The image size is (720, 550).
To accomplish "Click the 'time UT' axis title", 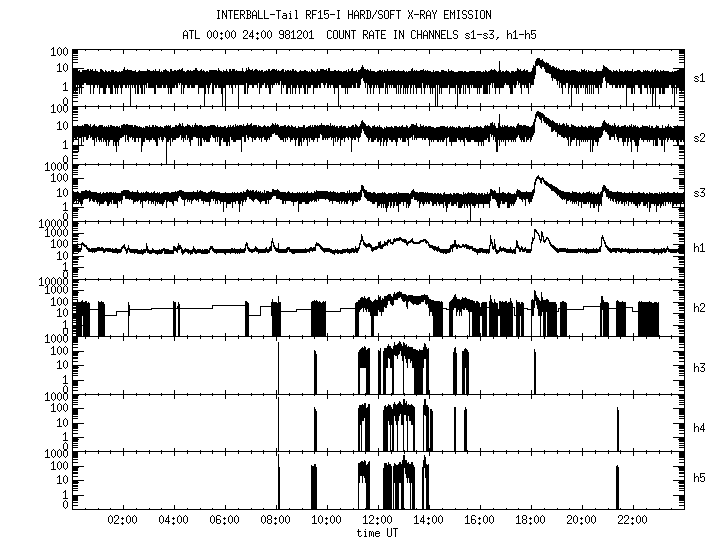I will 377,534.
